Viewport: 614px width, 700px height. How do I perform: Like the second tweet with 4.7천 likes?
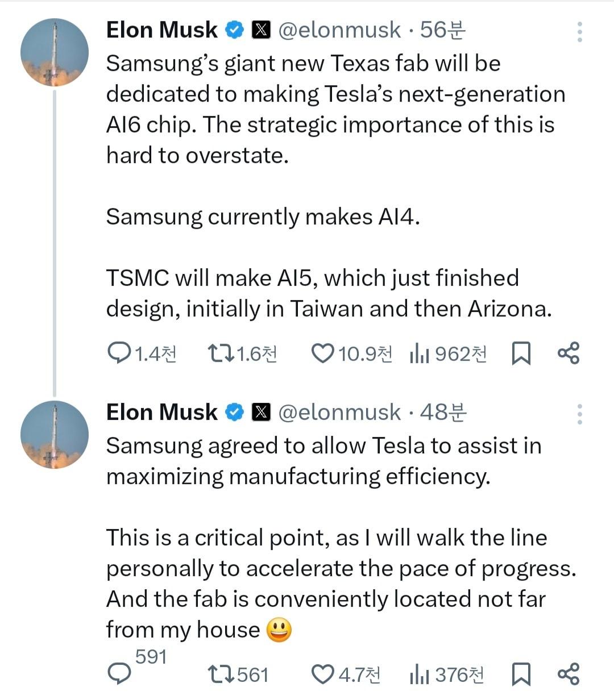click(323, 674)
